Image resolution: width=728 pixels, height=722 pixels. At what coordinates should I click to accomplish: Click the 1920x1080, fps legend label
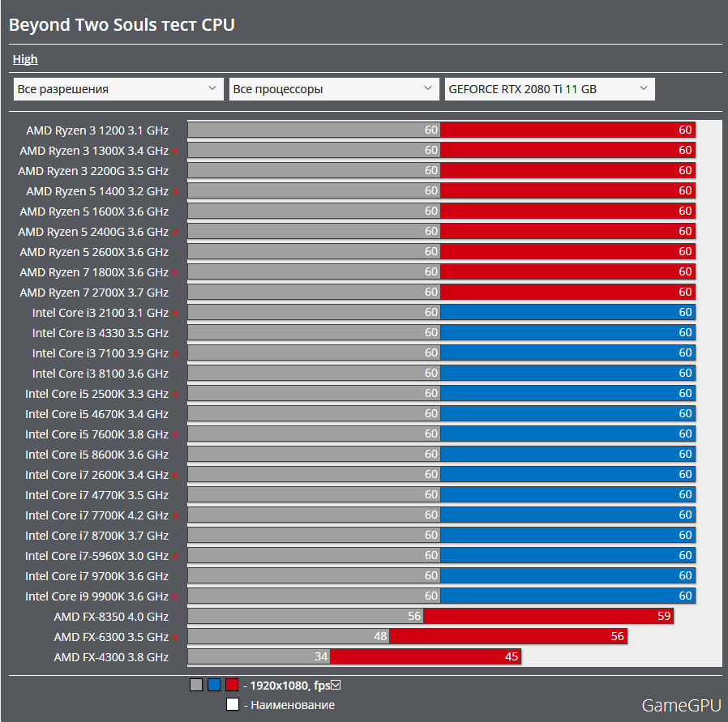(289, 686)
